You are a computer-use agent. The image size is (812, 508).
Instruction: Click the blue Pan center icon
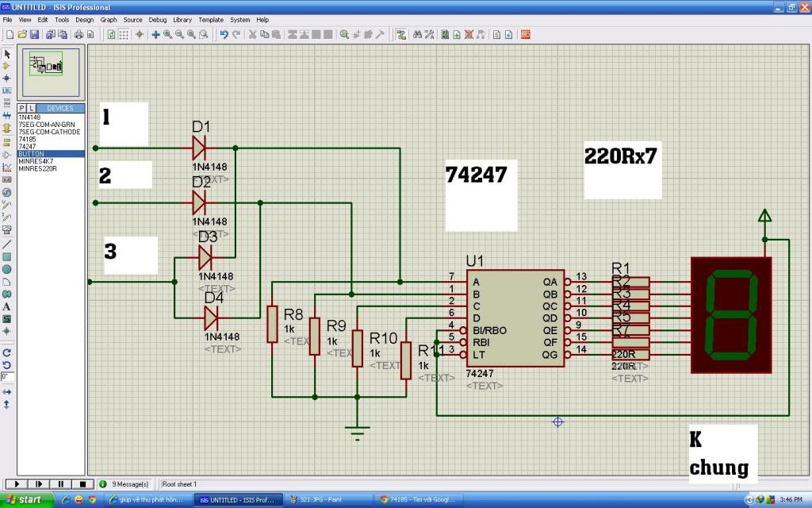(x=155, y=35)
